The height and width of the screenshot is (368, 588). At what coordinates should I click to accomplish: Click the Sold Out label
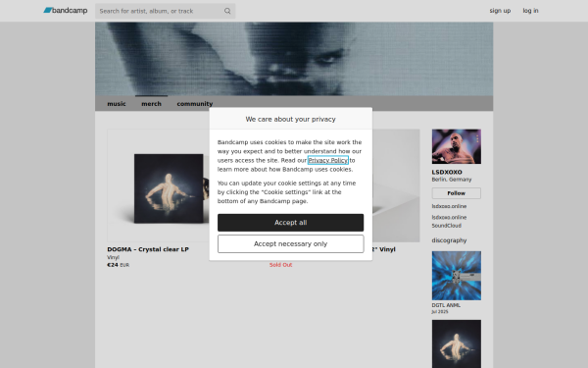click(x=280, y=265)
